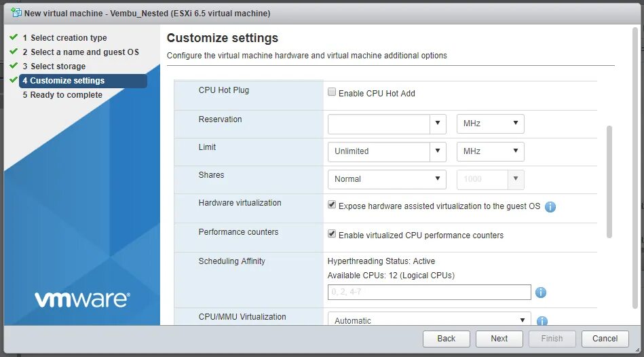
Task: Click the 'Hyperthreading Status: Active' text
Action: [x=381, y=261]
